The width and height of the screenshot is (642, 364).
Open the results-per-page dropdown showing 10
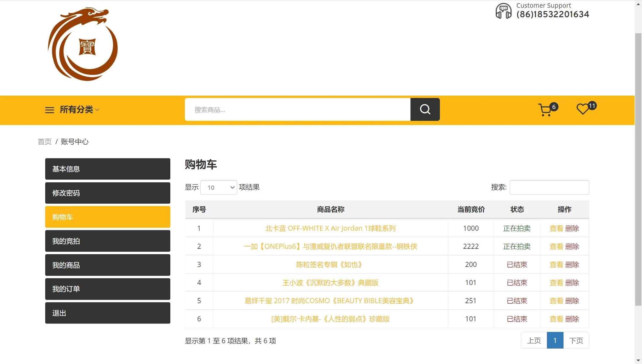218,187
